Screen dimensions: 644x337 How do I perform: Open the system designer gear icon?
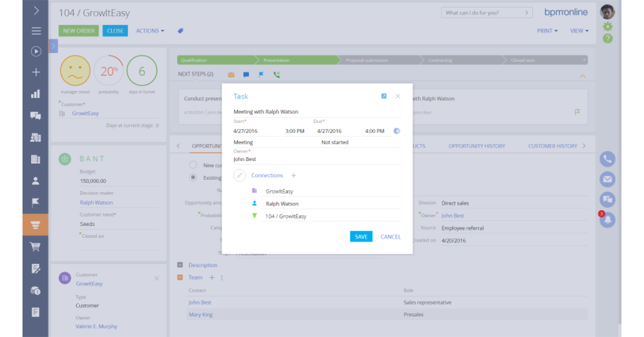coord(608,26)
